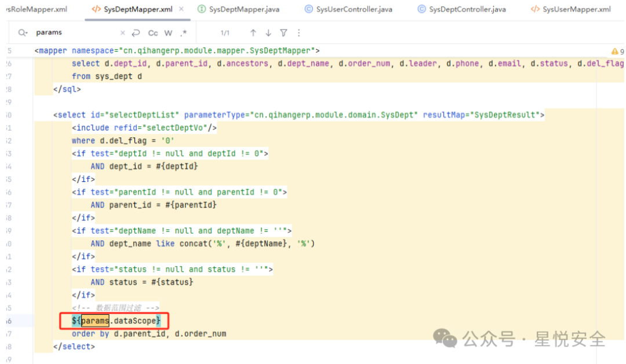Screen dimensions: 626x364
Task: Click the AND status = #{status} line
Action: click(x=142, y=282)
